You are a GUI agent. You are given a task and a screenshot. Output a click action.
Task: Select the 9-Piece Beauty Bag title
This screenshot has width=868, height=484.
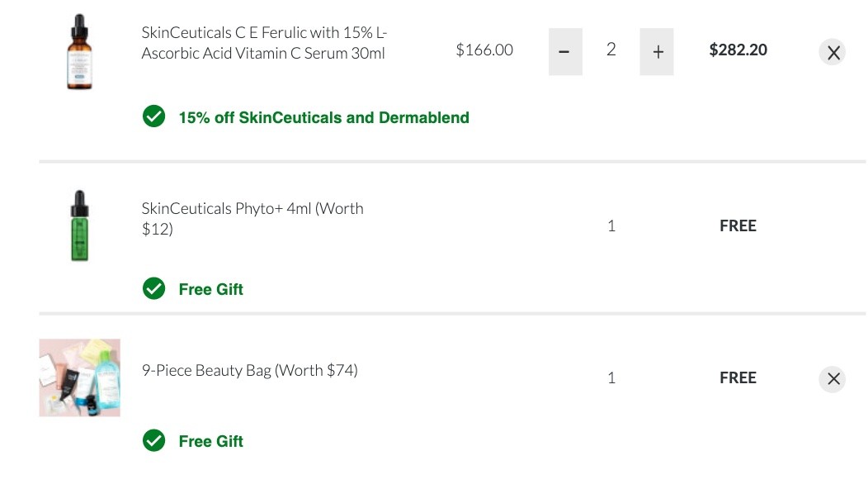251,370
